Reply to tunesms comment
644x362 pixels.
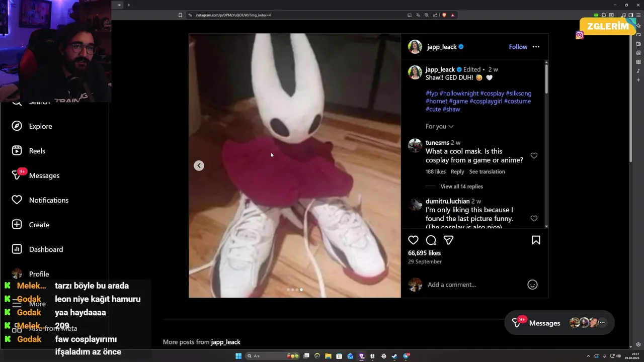point(457,172)
